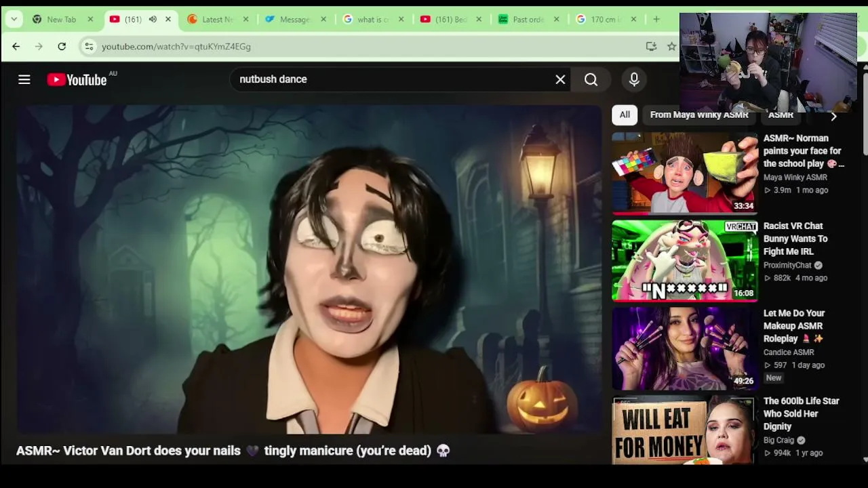Close the Latest News tab
This screenshot has height=488, width=868.
click(x=245, y=19)
